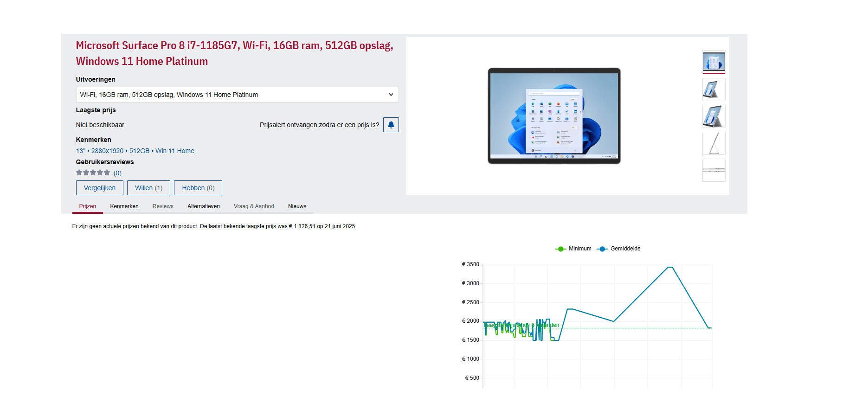Switch to the Kenmerken tab
The image size is (868, 416).
click(124, 206)
